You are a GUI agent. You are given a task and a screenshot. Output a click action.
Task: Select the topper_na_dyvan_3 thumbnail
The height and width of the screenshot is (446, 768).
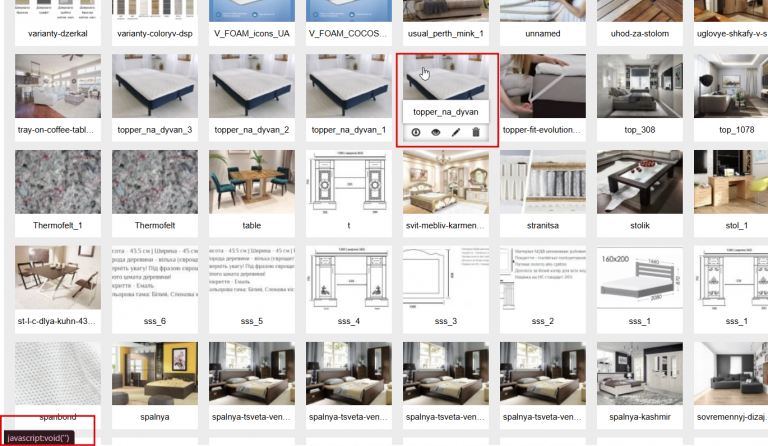pos(155,86)
